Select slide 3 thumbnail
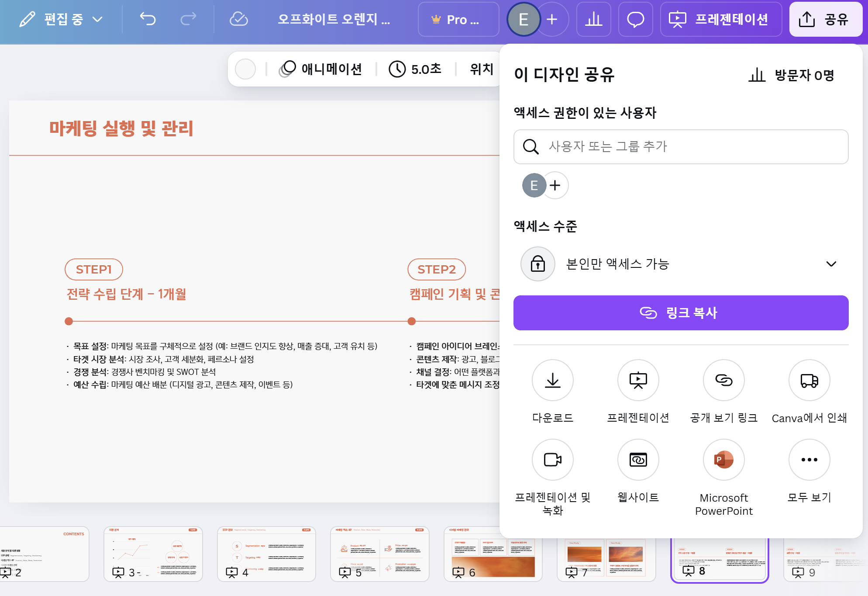This screenshot has height=596, width=868. (153, 554)
